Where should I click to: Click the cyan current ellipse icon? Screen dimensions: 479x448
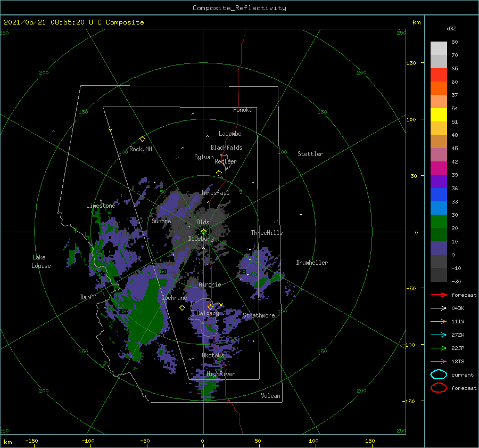[x=439, y=374]
